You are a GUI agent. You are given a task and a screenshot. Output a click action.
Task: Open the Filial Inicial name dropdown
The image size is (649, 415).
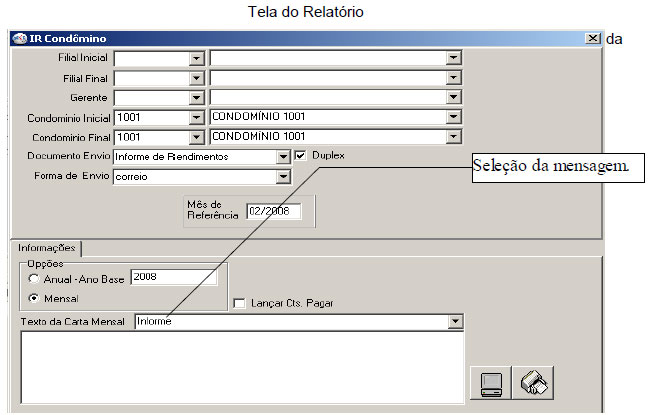coord(454,58)
